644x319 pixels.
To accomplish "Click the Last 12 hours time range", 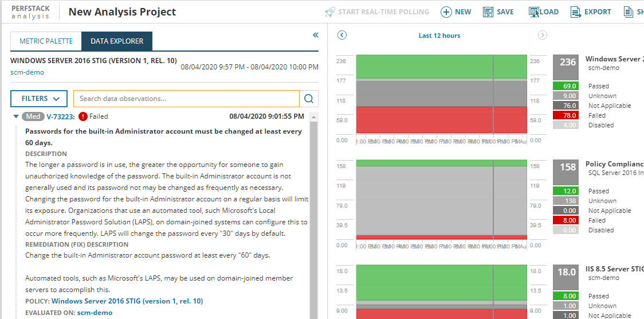I will 439,36.
